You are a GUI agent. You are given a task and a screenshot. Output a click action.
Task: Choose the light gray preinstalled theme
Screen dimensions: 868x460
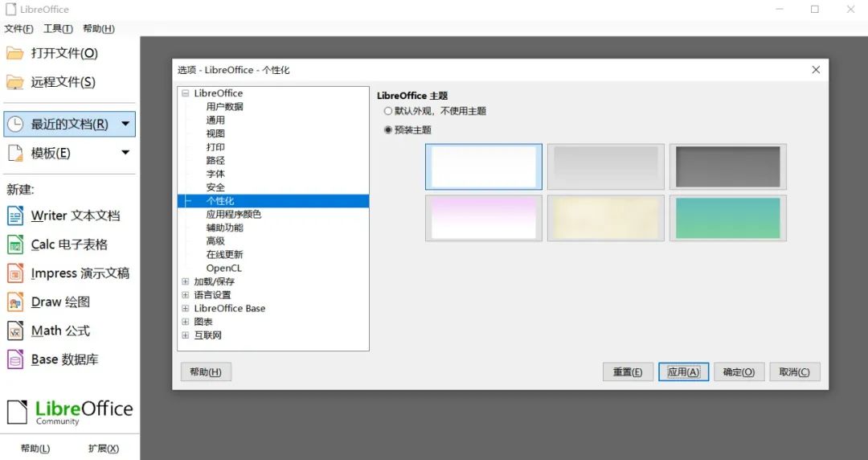coord(606,166)
